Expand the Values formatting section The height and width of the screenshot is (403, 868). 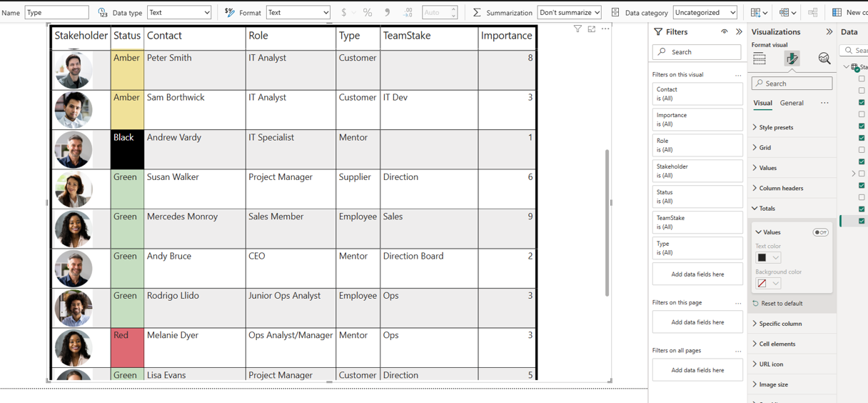(792, 168)
